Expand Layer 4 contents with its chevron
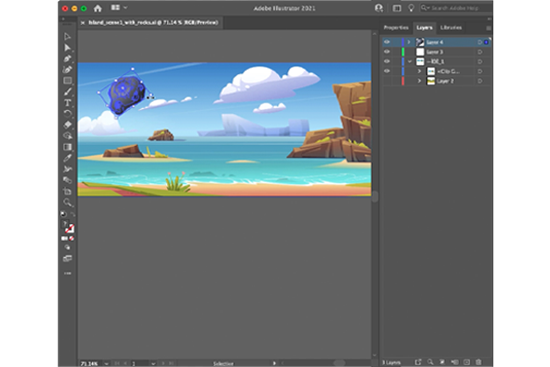This screenshot has height=367, width=550. pyautogui.click(x=409, y=42)
